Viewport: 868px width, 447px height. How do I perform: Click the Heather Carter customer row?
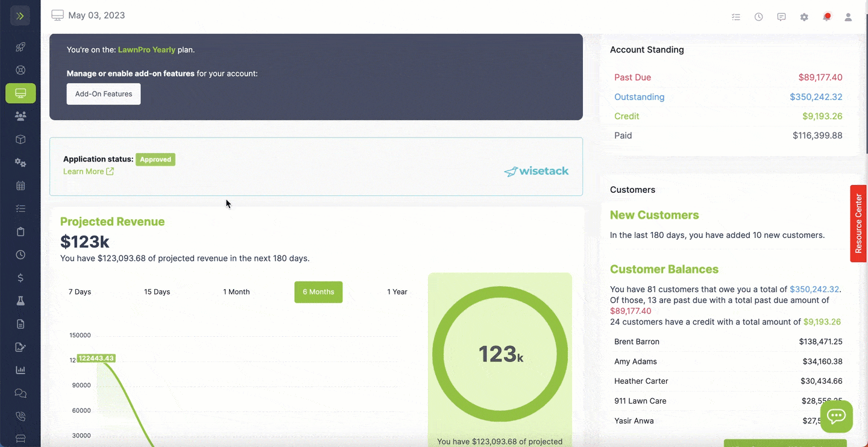[x=728, y=381]
